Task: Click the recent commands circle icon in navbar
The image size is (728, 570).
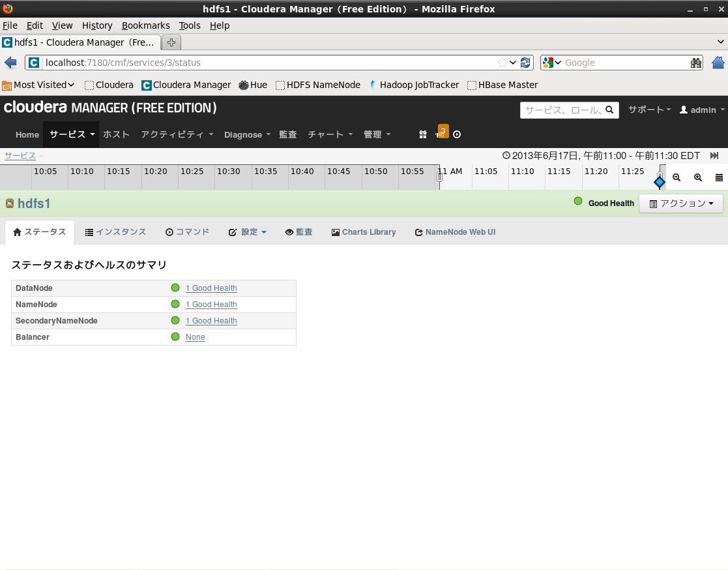Action: tap(457, 134)
